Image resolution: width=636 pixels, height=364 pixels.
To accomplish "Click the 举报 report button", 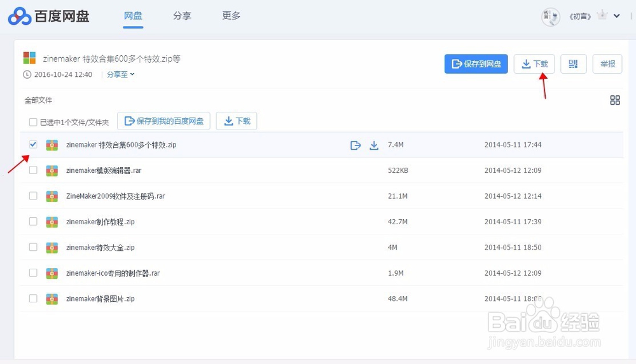I will tap(607, 64).
